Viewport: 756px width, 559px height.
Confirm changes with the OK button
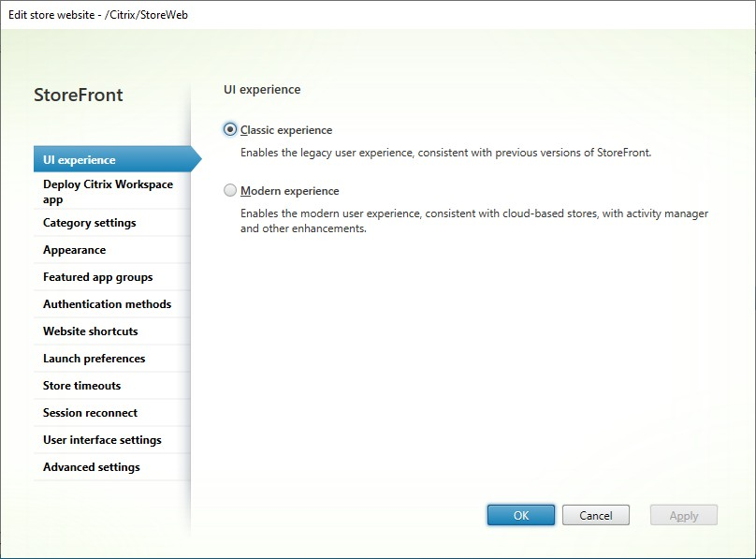(x=520, y=514)
